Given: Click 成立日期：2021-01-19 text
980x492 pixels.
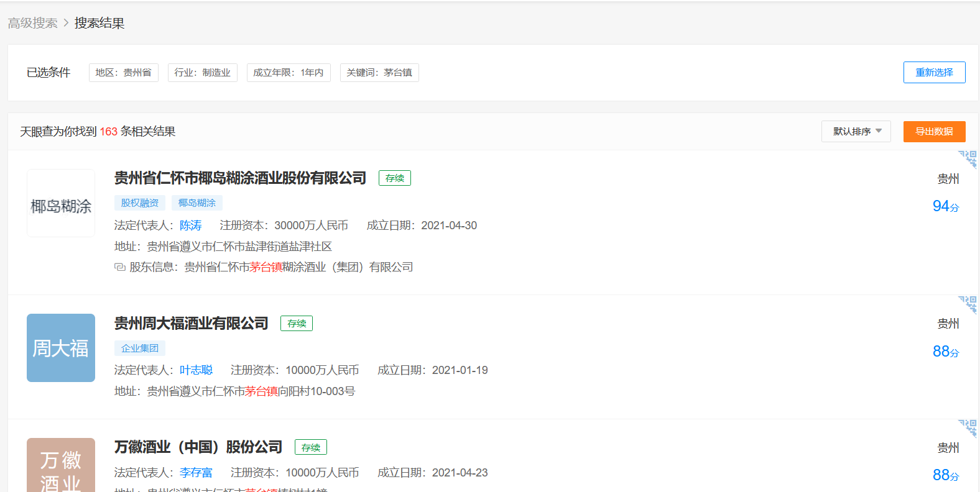Looking at the screenshot, I should [433, 370].
